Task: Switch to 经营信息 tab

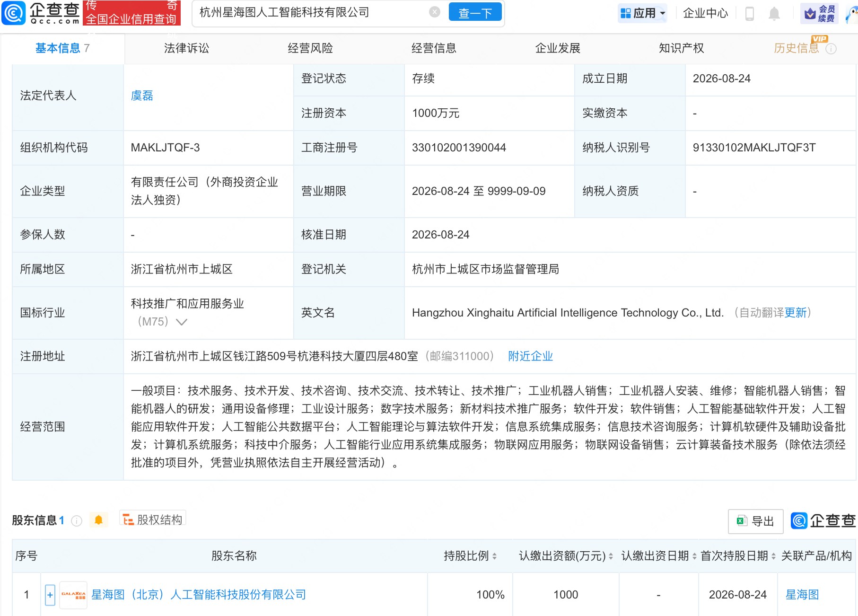Action: [x=434, y=48]
